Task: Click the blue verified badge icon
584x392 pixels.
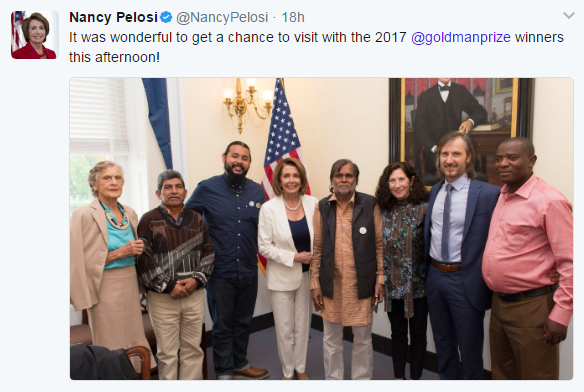Action: coord(166,17)
